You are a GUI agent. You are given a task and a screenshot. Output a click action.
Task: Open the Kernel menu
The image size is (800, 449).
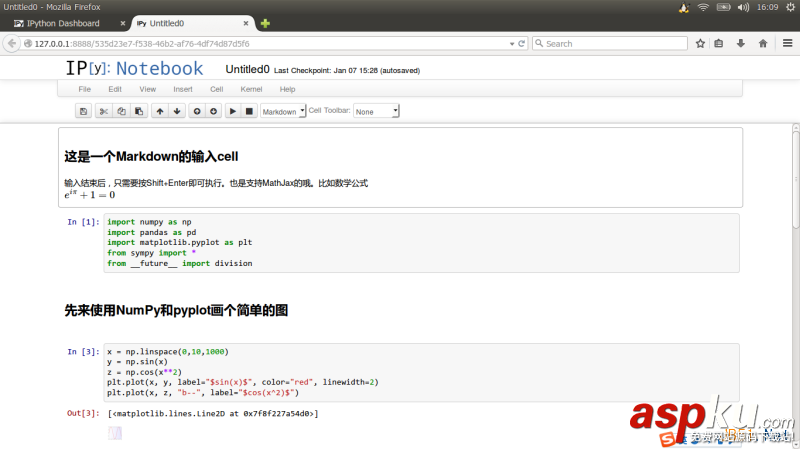[251, 89]
